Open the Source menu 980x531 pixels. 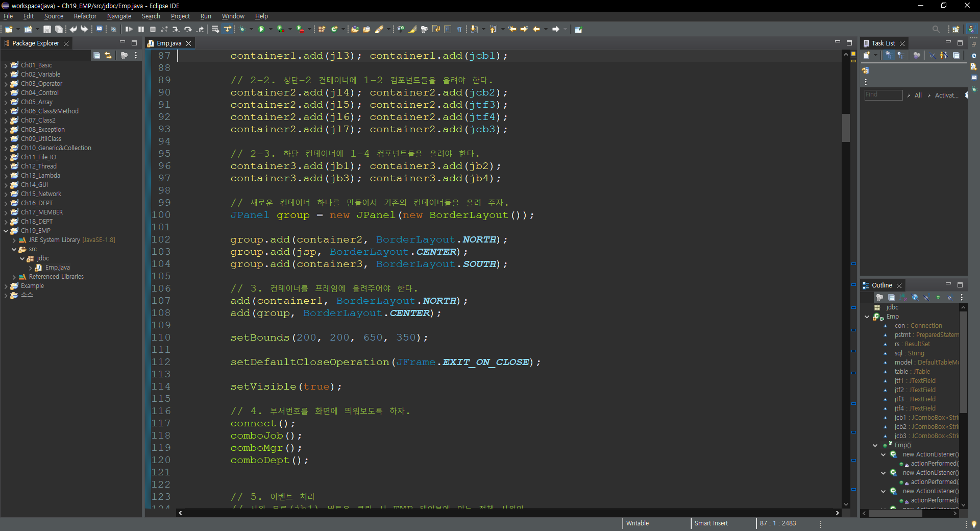click(x=54, y=16)
